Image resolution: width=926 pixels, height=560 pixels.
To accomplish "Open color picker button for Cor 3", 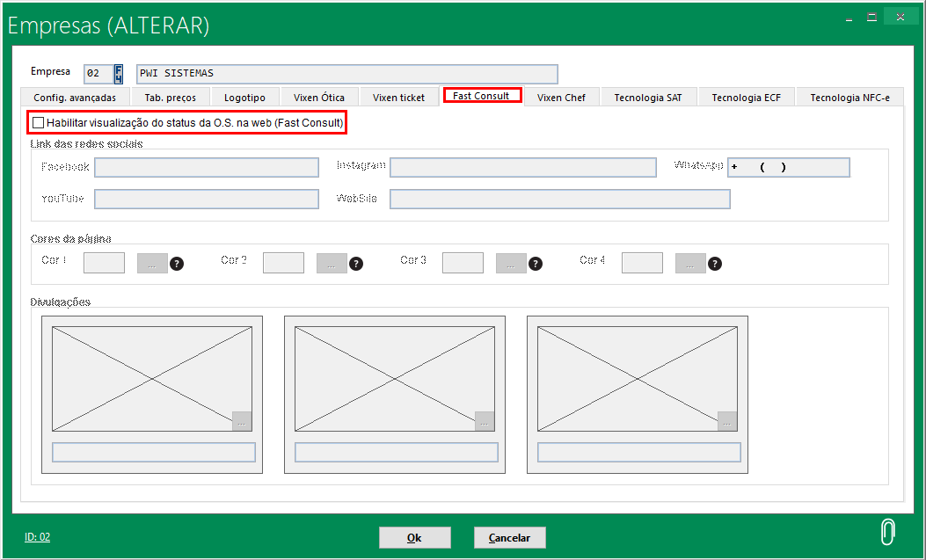I will click(x=511, y=263).
